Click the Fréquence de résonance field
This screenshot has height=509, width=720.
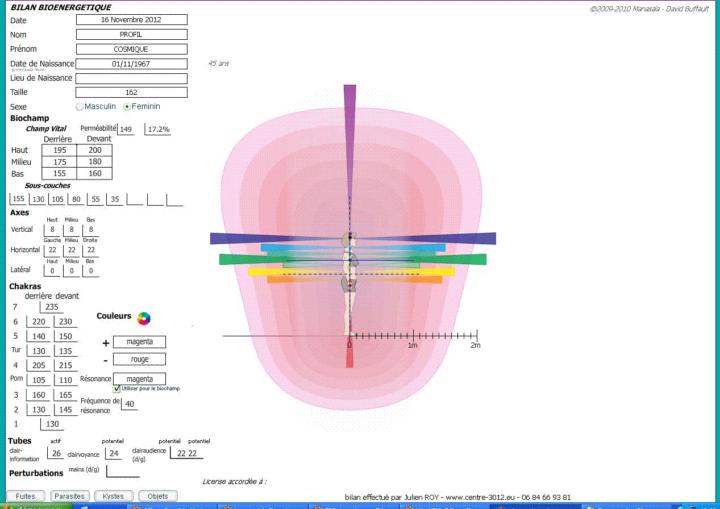129,404
